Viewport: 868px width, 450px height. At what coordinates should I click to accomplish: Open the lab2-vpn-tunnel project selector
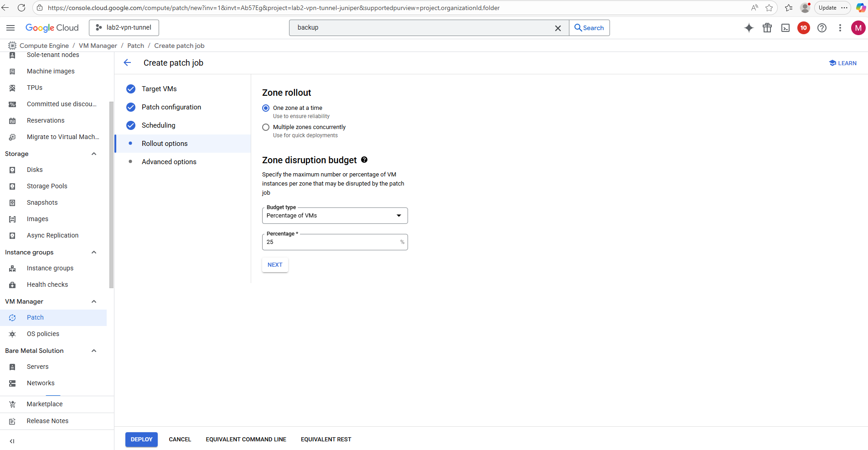click(124, 28)
